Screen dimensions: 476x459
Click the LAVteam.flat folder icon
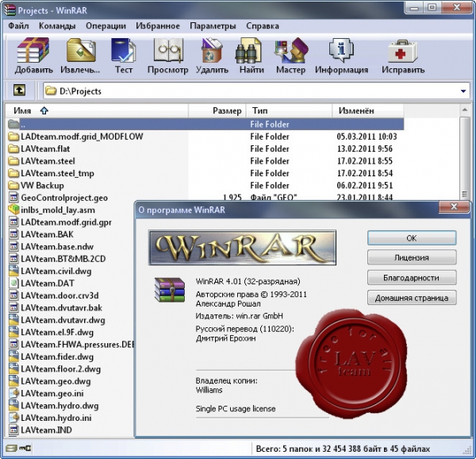point(13,148)
